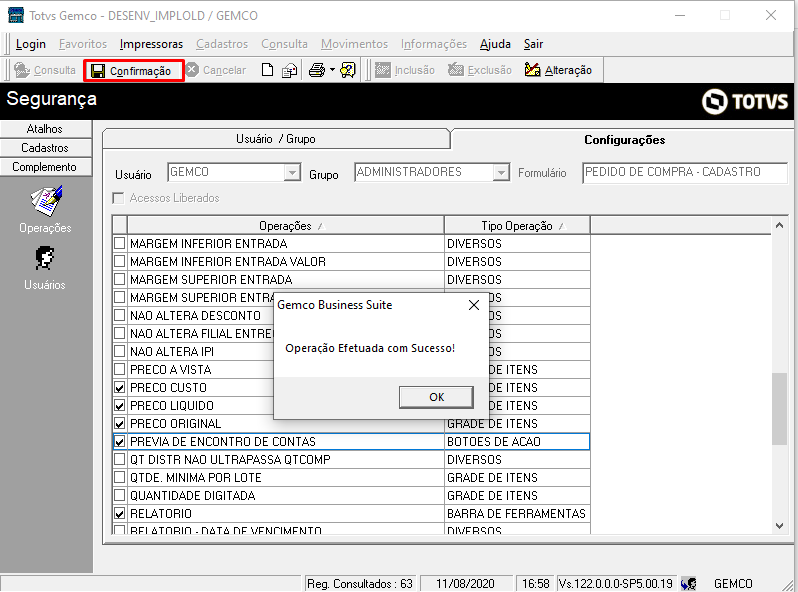The height and width of the screenshot is (592, 798).
Task: Toggle the Acessos Liberados checkbox
Action: tap(118, 198)
